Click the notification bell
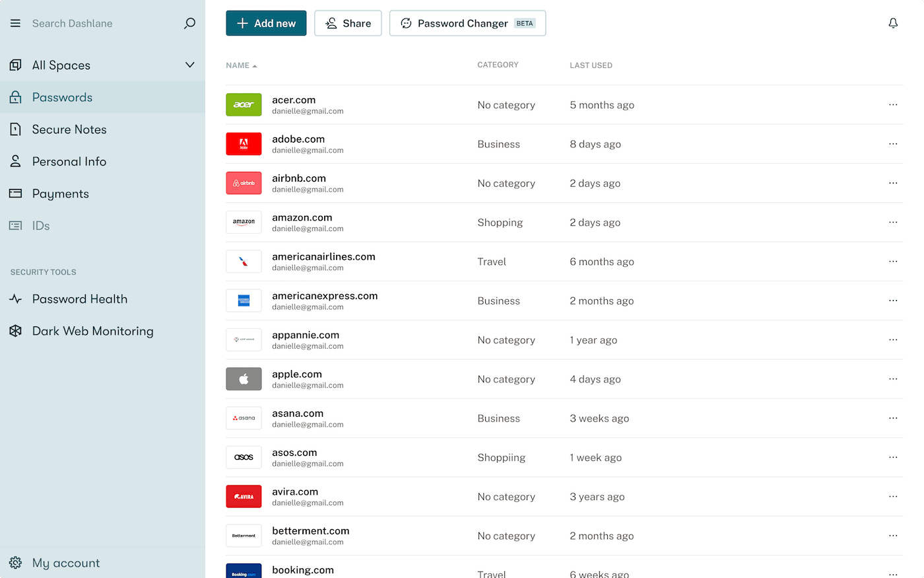Image resolution: width=924 pixels, height=578 pixels. click(893, 23)
